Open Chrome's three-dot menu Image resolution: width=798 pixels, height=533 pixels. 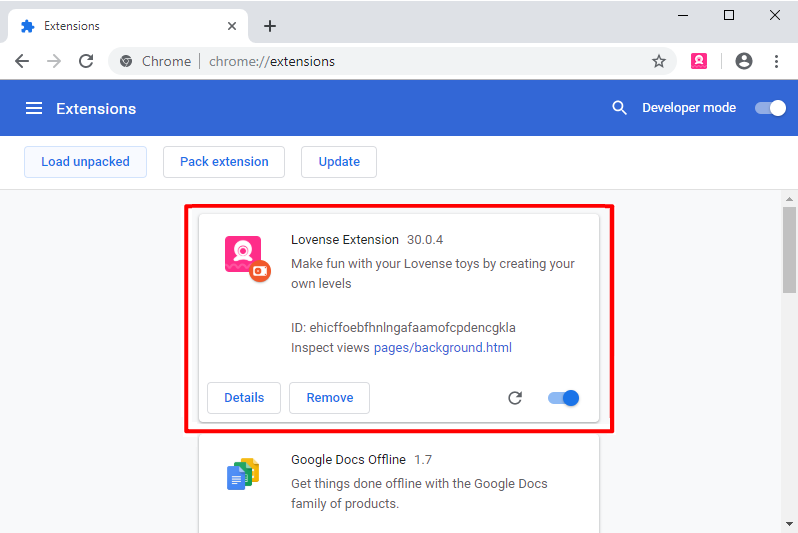[776, 61]
